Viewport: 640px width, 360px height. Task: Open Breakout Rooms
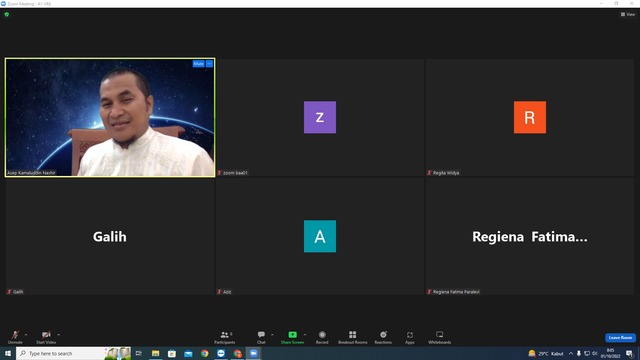353,337
